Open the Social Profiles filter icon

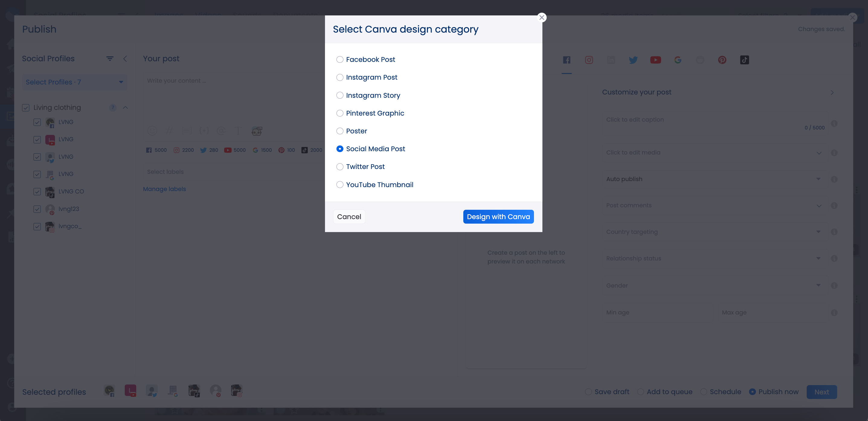[x=110, y=59]
